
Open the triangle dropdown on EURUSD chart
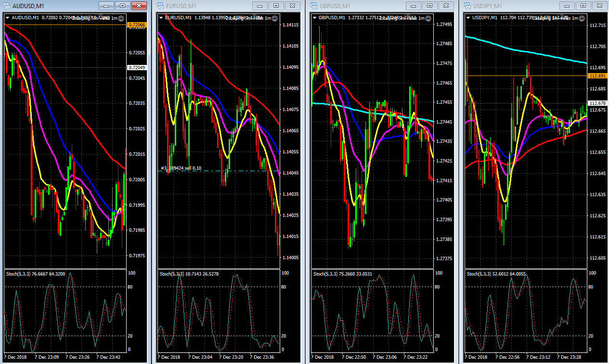(x=161, y=18)
